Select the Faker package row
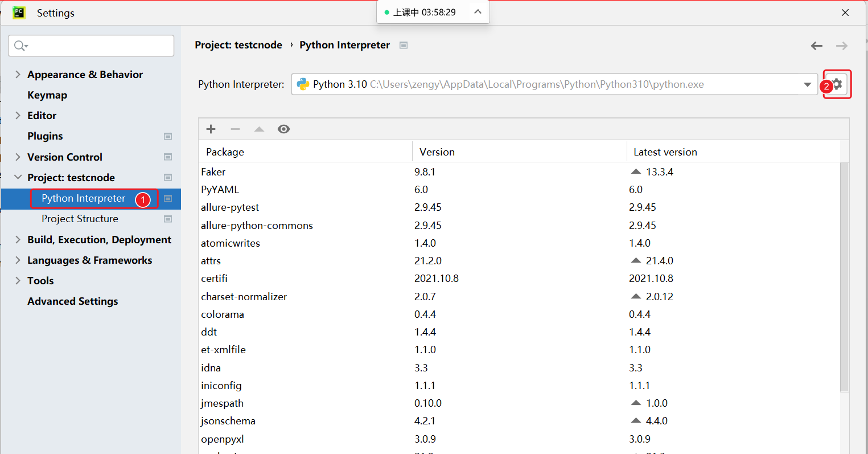 click(519, 171)
